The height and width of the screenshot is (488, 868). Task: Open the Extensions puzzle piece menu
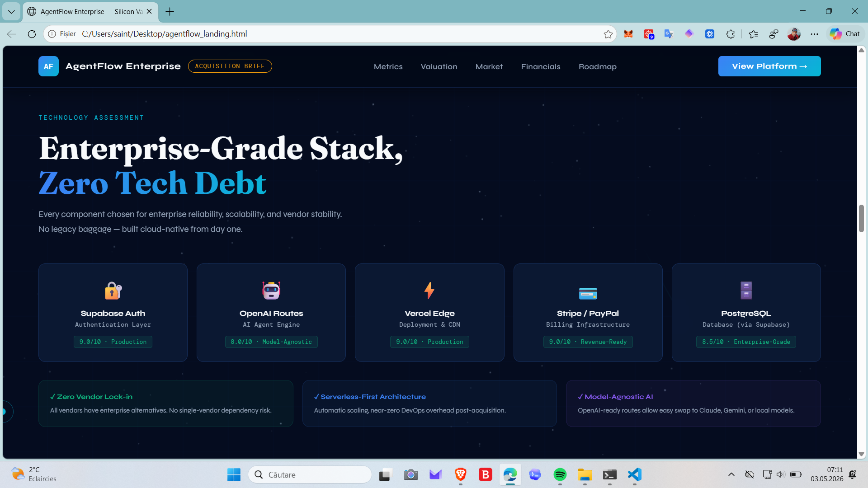click(x=731, y=34)
